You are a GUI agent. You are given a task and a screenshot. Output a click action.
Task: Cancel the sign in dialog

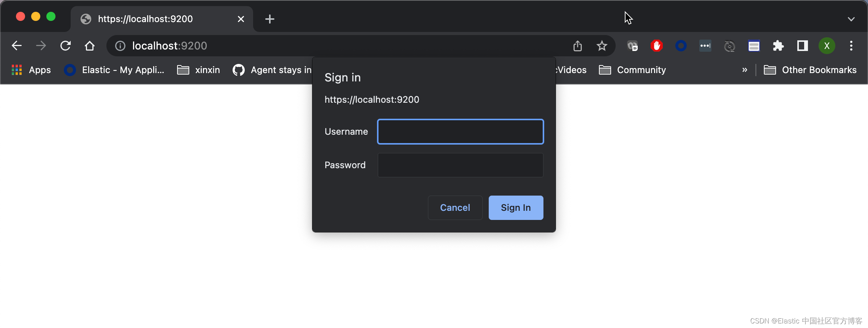point(455,208)
